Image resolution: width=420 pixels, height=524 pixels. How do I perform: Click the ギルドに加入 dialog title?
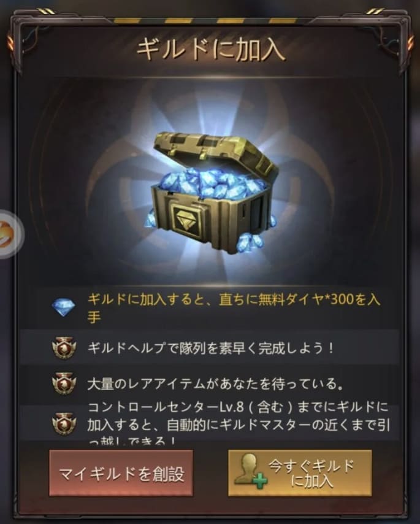[x=211, y=50]
